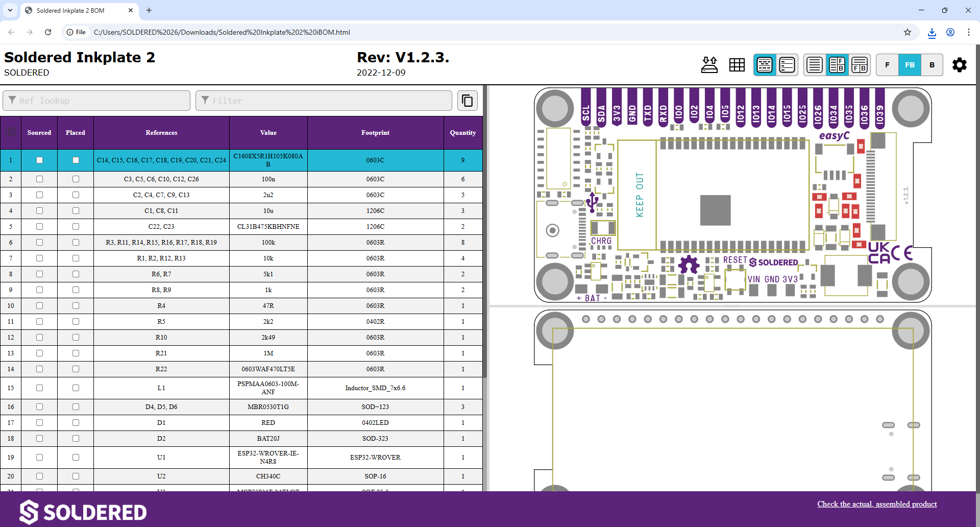Open the browser tab search chevron
The image size is (980, 527).
(x=10, y=10)
